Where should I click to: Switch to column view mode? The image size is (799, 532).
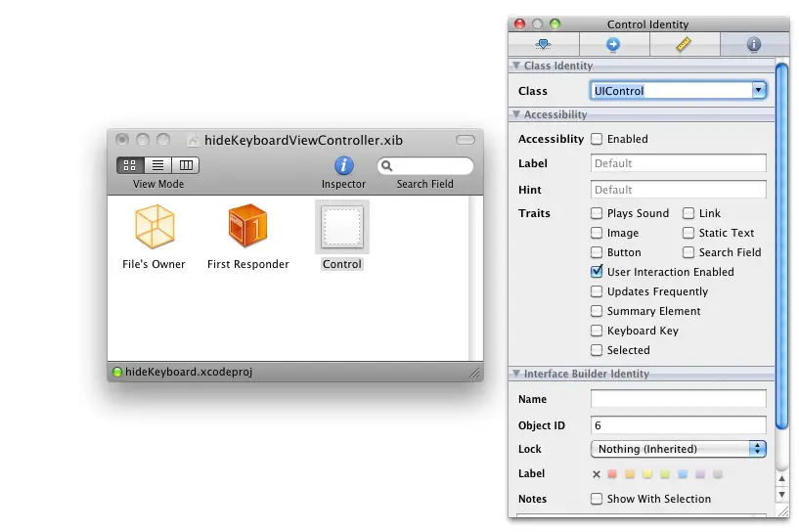pyautogui.click(x=185, y=165)
